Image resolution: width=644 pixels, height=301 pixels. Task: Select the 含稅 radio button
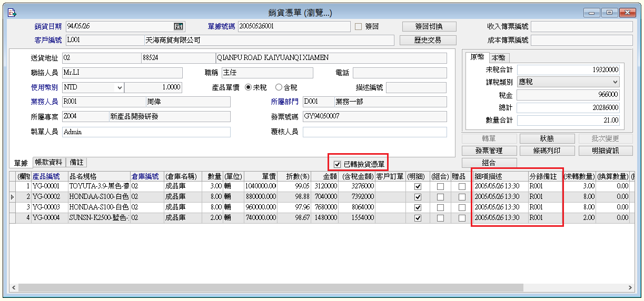click(279, 88)
